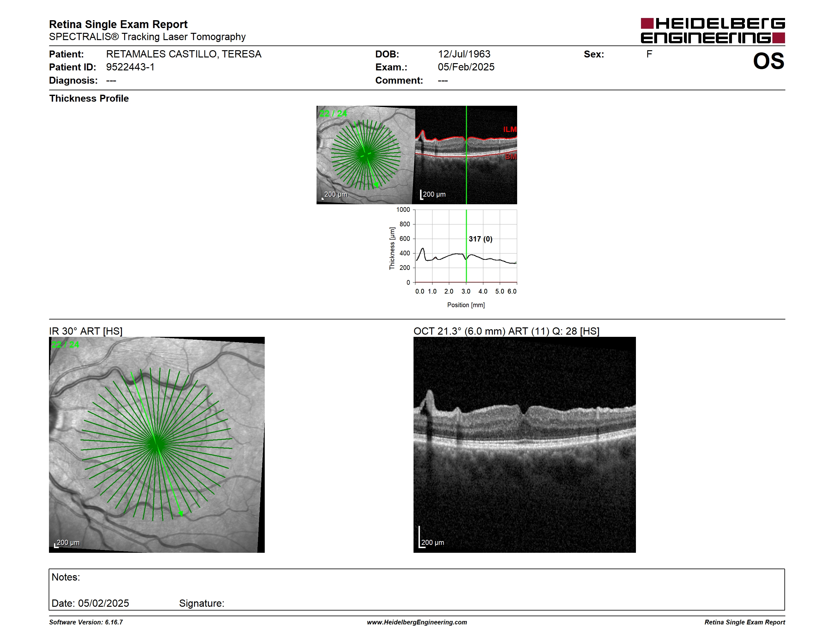Open the large OCT B-scan image
834x644 pixels.
pos(525,445)
